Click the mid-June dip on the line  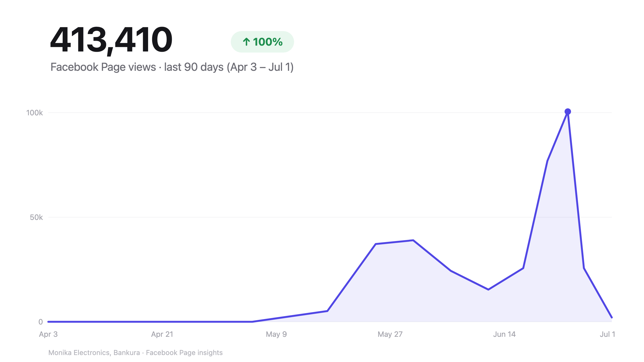pos(488,289)
